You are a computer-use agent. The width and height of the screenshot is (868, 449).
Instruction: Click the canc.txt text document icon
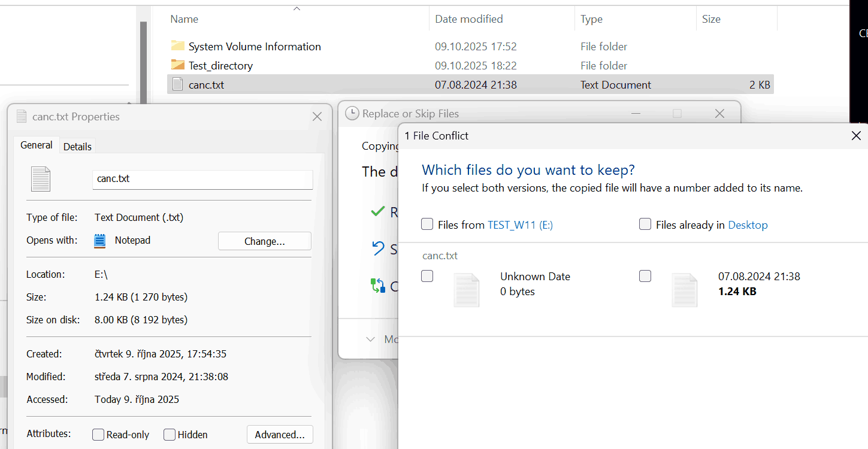tap(177, 84)
